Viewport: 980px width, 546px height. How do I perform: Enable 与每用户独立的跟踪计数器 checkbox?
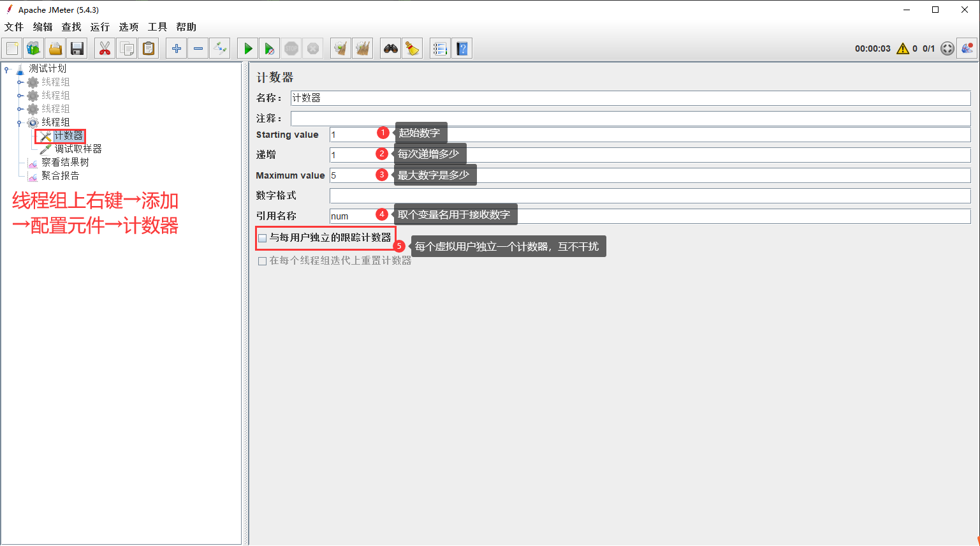click(262, 238)
